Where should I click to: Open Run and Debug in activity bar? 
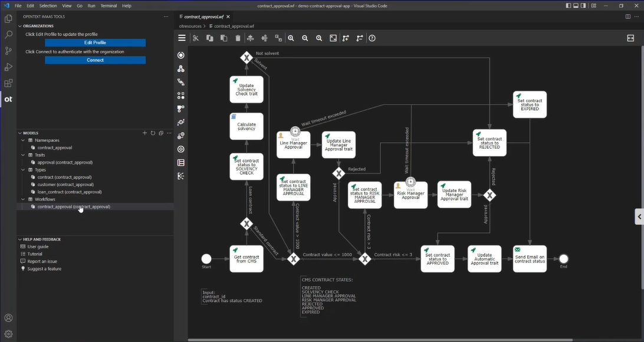click(x=8, y=67)
